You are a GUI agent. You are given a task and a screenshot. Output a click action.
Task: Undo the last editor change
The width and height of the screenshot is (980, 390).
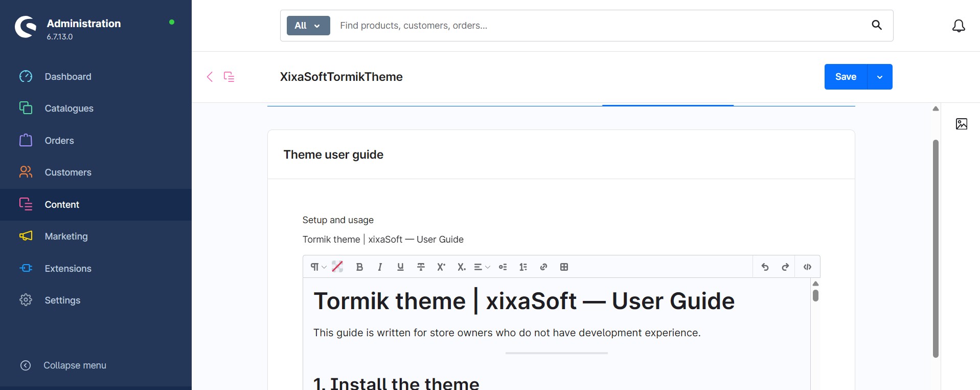click(x=765, y=267)
